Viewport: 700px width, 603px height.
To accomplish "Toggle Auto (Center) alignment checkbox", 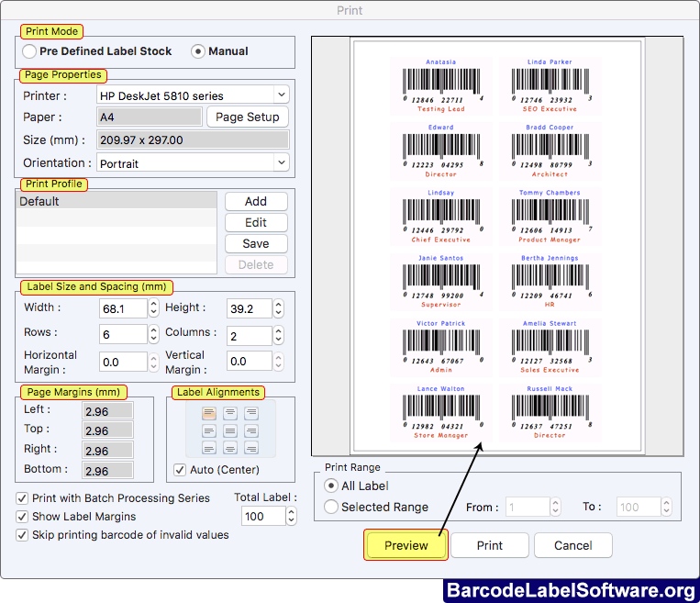I will tap(180, 470).
